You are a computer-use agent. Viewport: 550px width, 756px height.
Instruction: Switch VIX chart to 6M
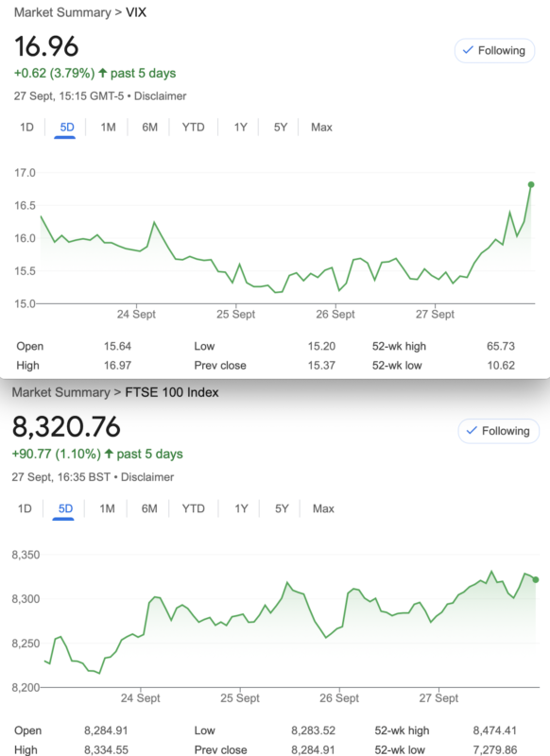149,128
